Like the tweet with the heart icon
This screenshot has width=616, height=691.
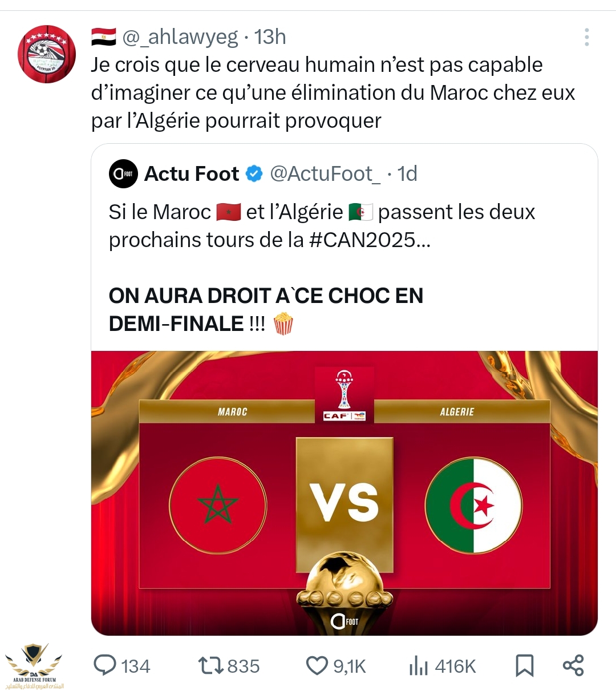(317, 665)
